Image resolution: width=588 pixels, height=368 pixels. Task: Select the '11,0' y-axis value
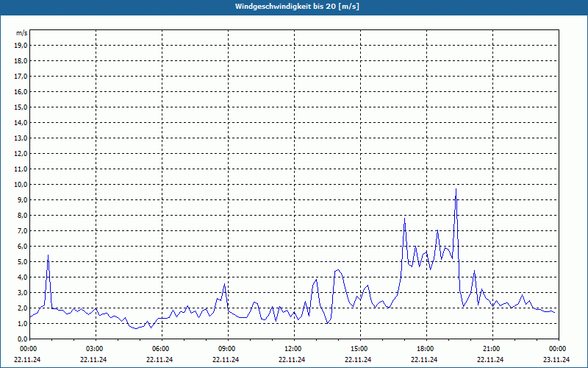pyautogui.click(x=21, y=169)
